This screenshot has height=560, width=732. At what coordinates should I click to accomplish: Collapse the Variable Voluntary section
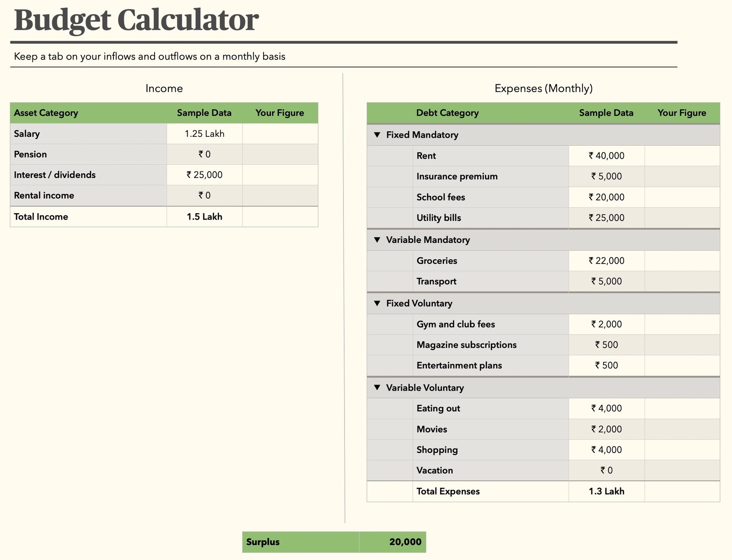[377, 387]
